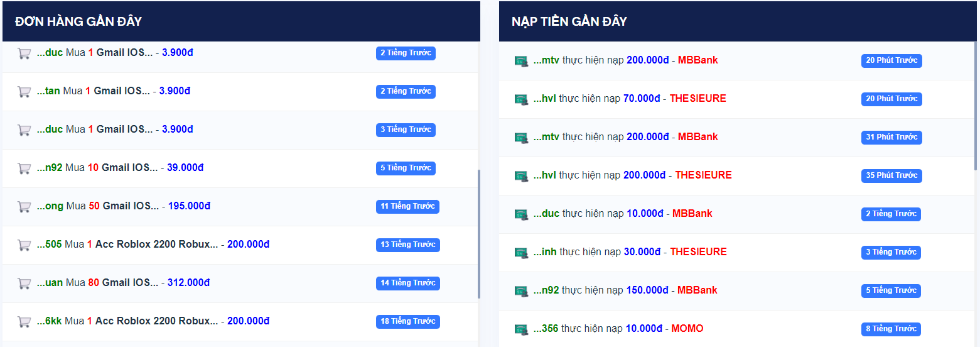Click the 39.000đ price in ...n92 order
The image size is (980, 347).
pyautogui.click(x=185, y=168)
